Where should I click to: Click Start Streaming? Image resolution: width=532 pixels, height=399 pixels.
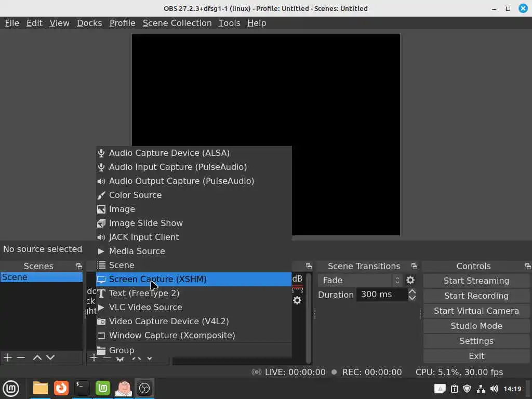[x=476, y=281]
